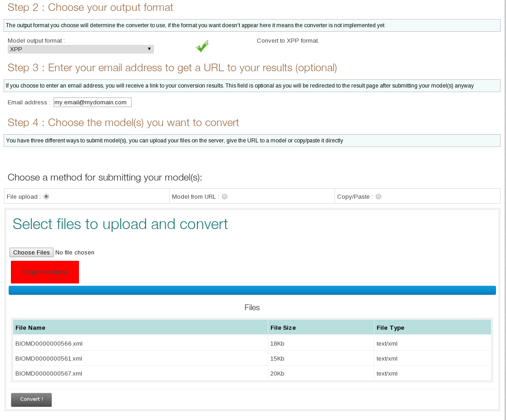Select the BIOMD0000000567.xml file row
The height and width of the screenshot is (420, 506).
(x=49, y=373)
